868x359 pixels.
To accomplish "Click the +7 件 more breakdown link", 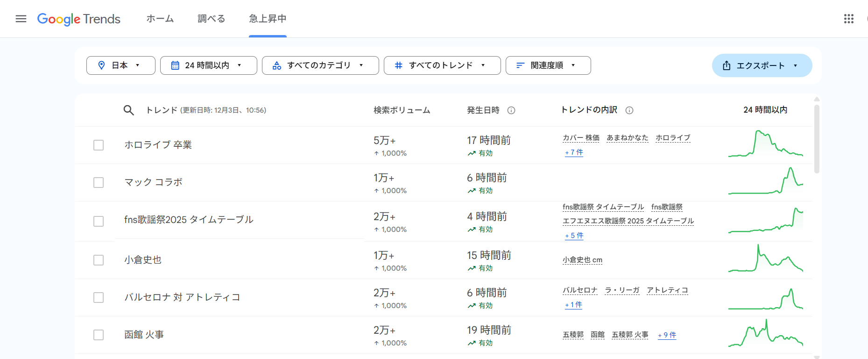I will pos(574,152).
